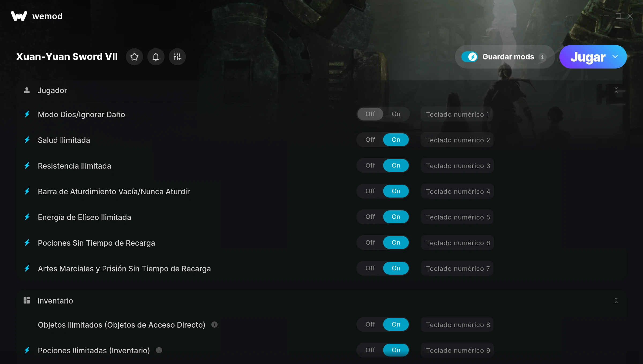This screenshot has height=364, width=643.
Task: Click lightning icon beside Modo Dios/Ignorar Daño
Action: [27, 114]
